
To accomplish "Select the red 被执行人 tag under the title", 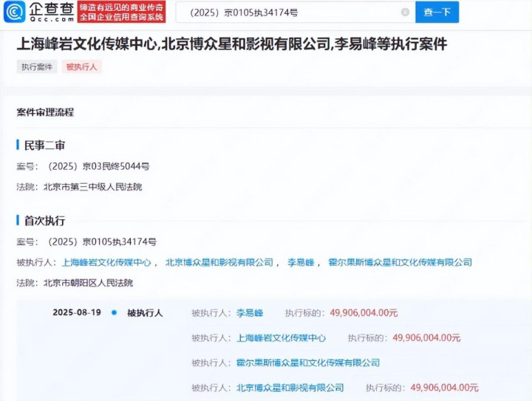I will pyautogui.click(x=81, y=66).
